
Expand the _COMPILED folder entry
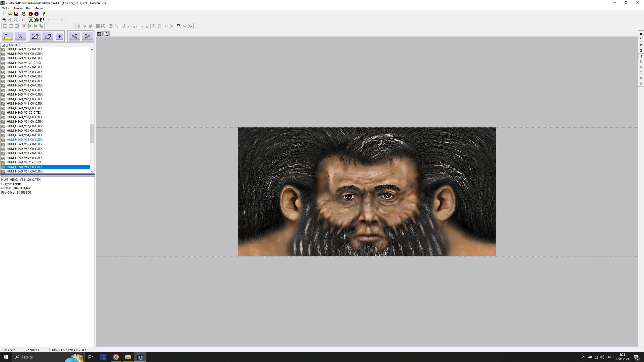(14, 45)
